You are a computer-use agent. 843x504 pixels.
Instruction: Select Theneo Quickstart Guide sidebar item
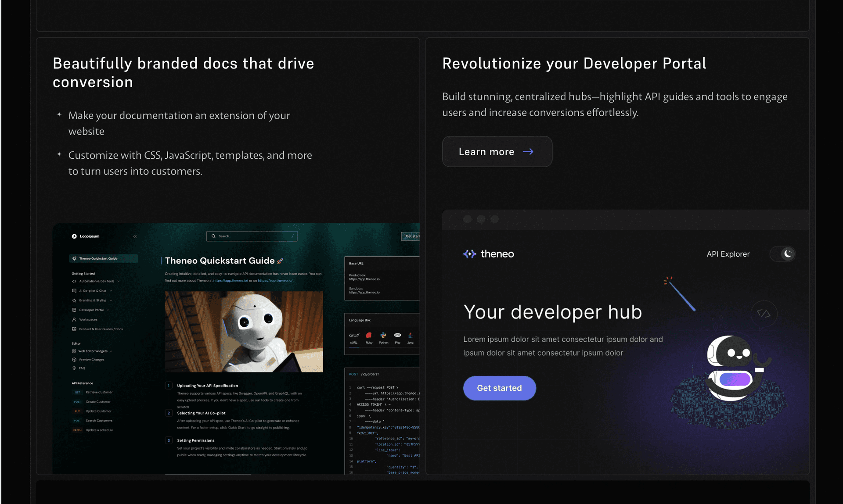click(104, 258)
